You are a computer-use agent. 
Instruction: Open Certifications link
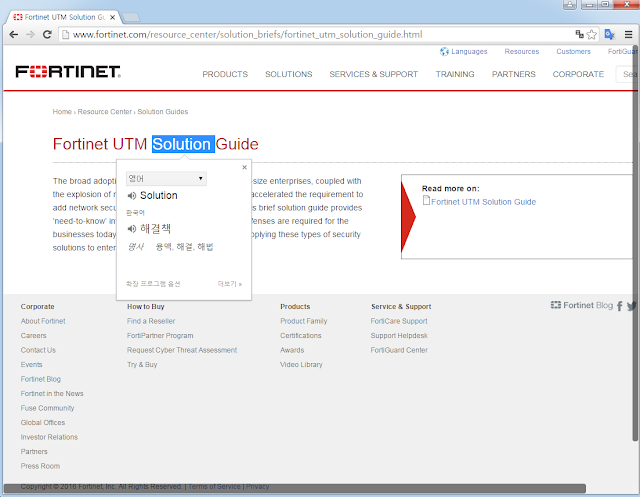[300, 336]
